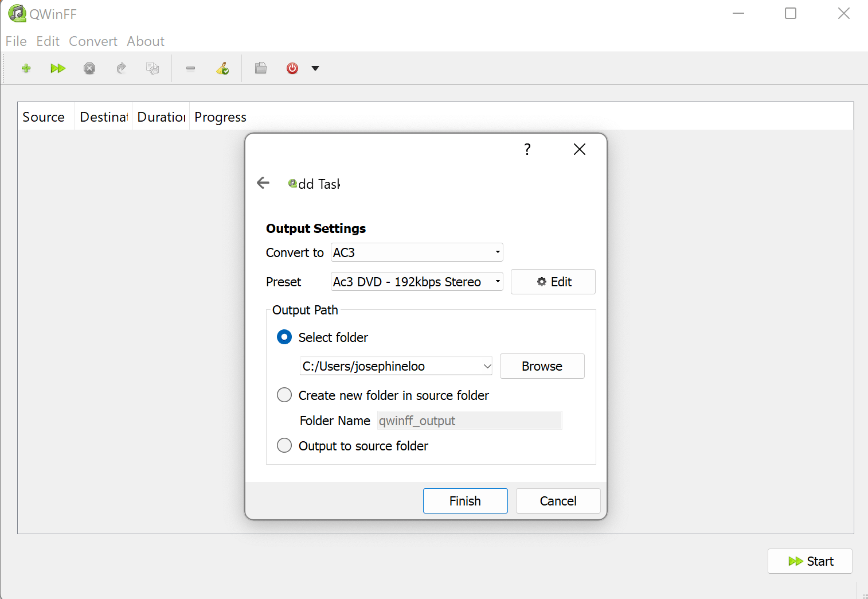Screen dimensions: 868x599
Task: Click the green plus Add Files icon
Action: pyautogui.click(x=26, y=68)
